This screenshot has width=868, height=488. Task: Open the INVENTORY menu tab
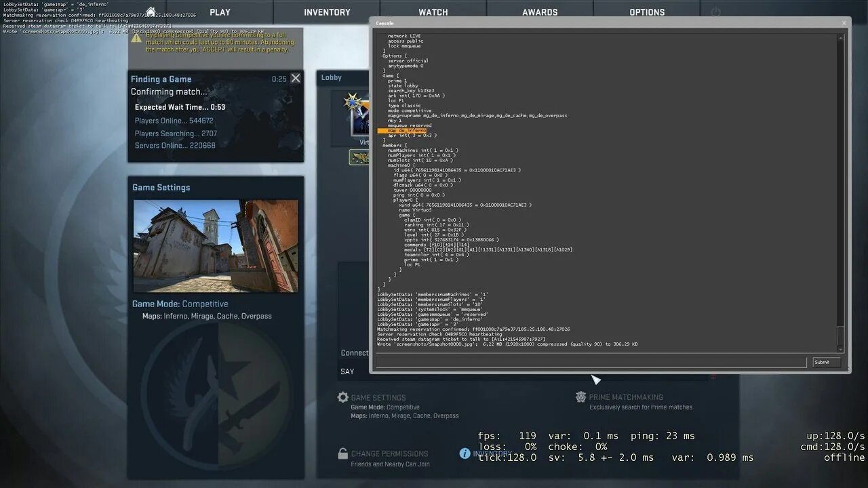click(327, 12)
